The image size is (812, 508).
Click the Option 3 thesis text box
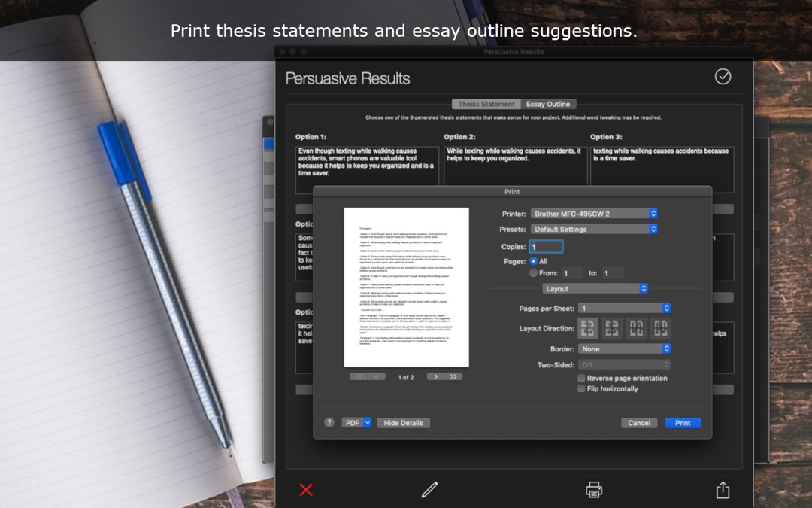coord(662,169)
